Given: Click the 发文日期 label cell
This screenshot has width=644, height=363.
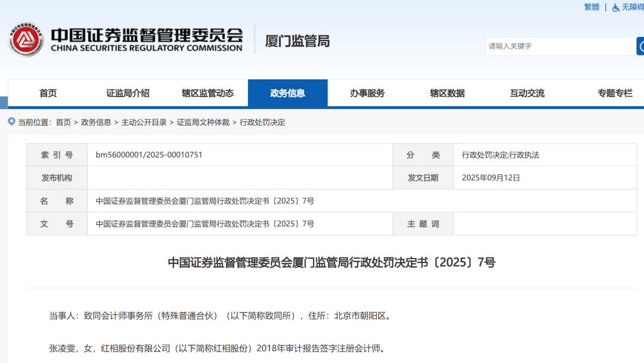Looking at the screenshot, I should (x=423, y=178).
